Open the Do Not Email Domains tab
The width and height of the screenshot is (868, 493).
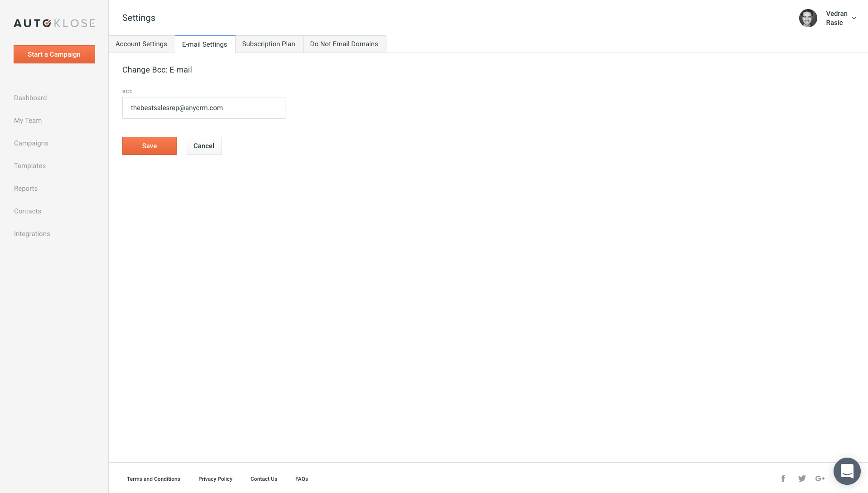(344, 44)
